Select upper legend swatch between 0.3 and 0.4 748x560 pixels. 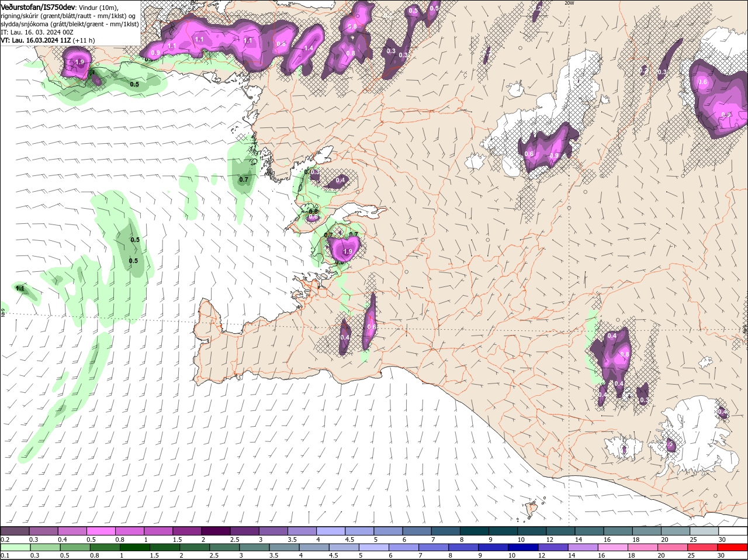tap(43, 531)
